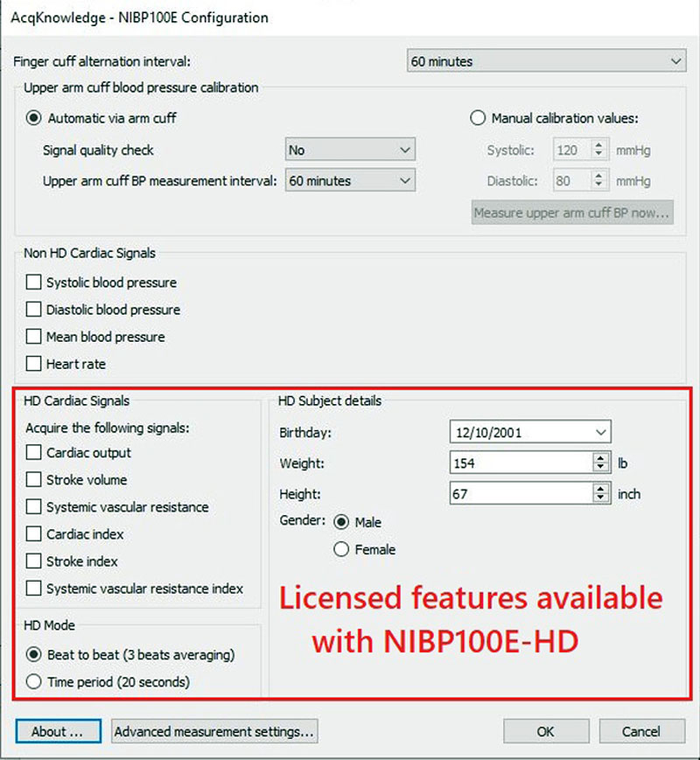Viewport: 700px width, 760px height.
Task: Open Advanced measurement settings
Action: pyautogui.click(x=214, y=731)
